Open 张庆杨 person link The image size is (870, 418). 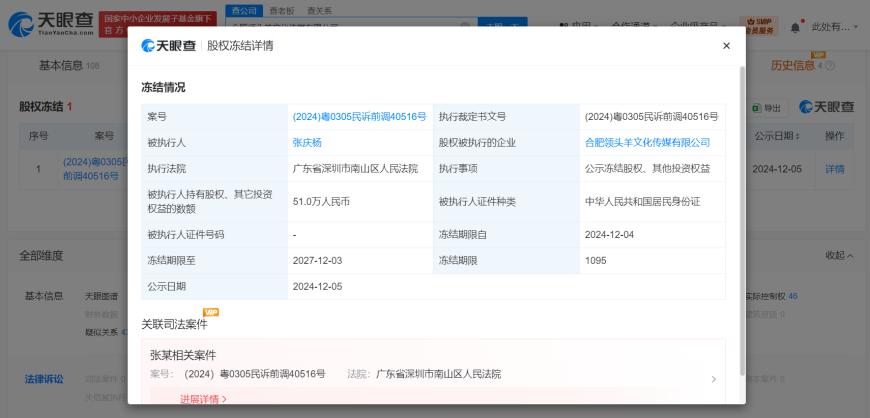point(307,143)
